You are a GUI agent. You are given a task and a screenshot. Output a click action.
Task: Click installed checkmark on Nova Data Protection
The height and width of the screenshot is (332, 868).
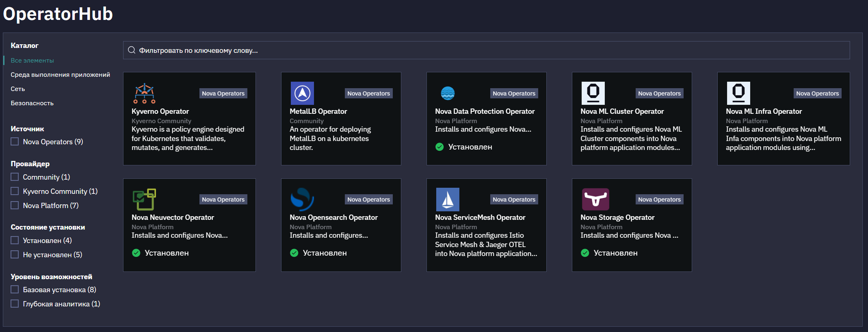[x=439, y=147]
